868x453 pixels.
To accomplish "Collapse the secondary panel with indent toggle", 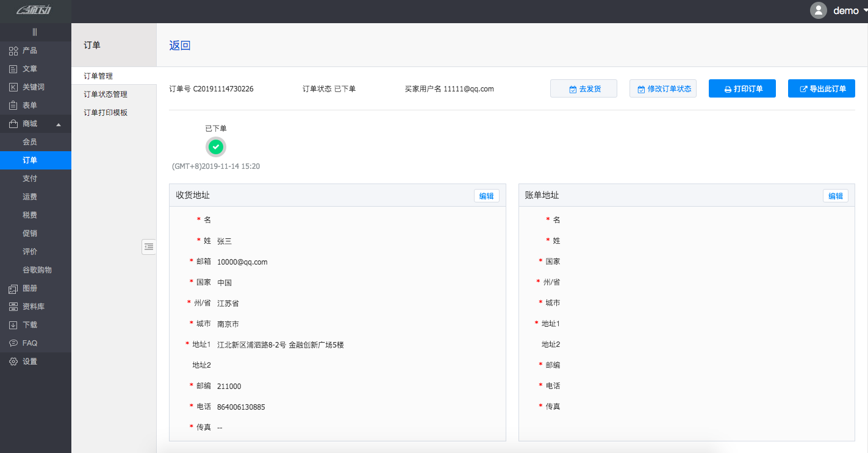I will pos(149,246).
